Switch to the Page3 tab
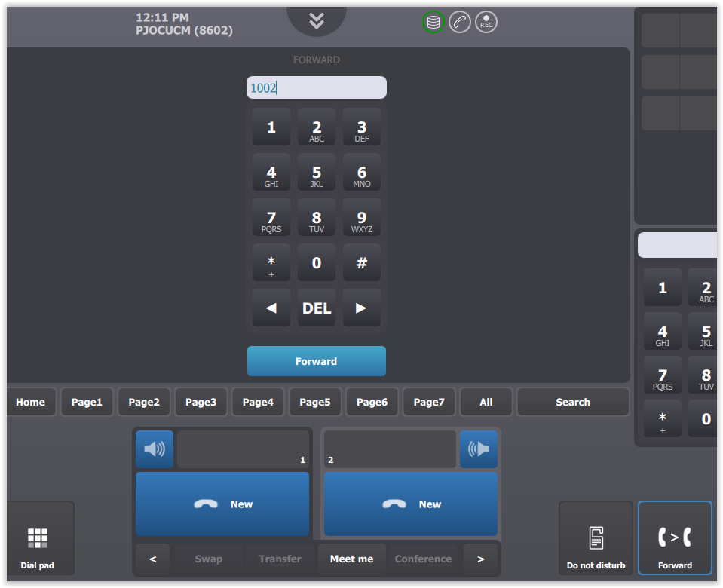The width and height of the screenshot is (723, 588). [x=201, y=402]
